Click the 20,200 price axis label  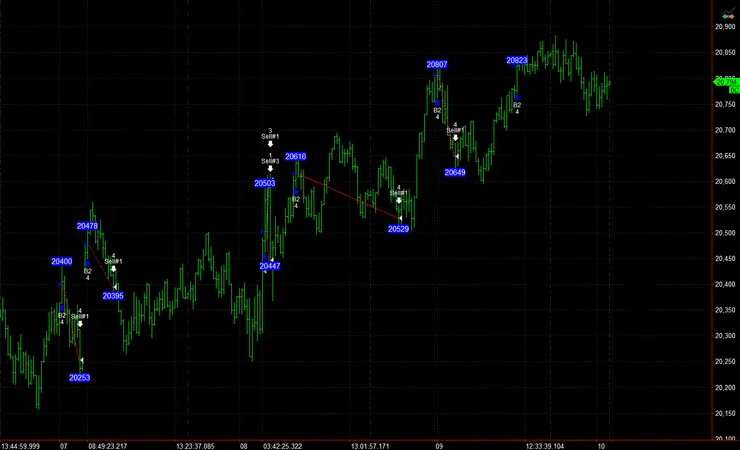point(725,387)
